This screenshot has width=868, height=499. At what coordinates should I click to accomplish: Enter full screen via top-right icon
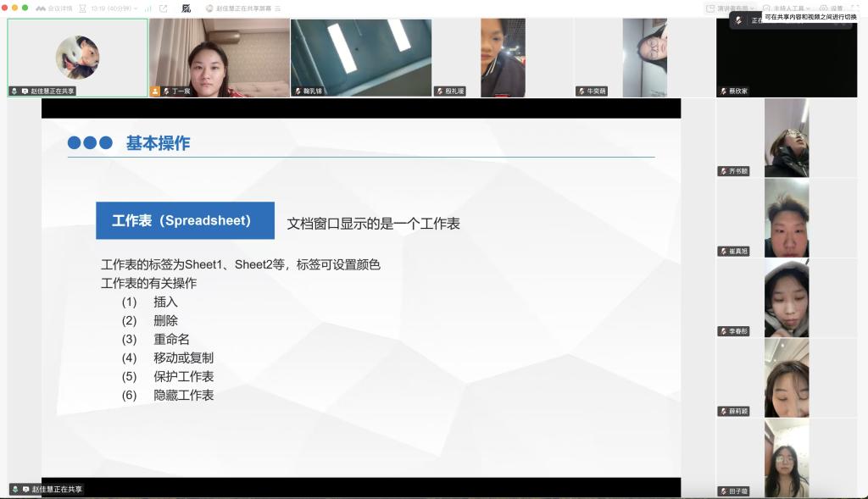click(858, 8)
